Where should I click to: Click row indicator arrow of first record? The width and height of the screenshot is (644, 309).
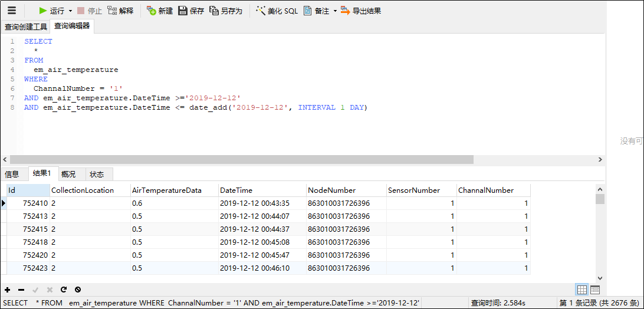4,203
